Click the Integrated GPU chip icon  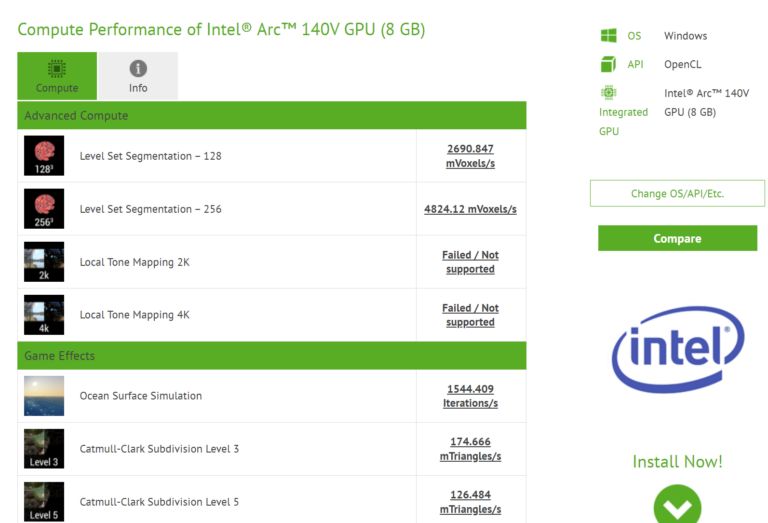pos(608,93)
